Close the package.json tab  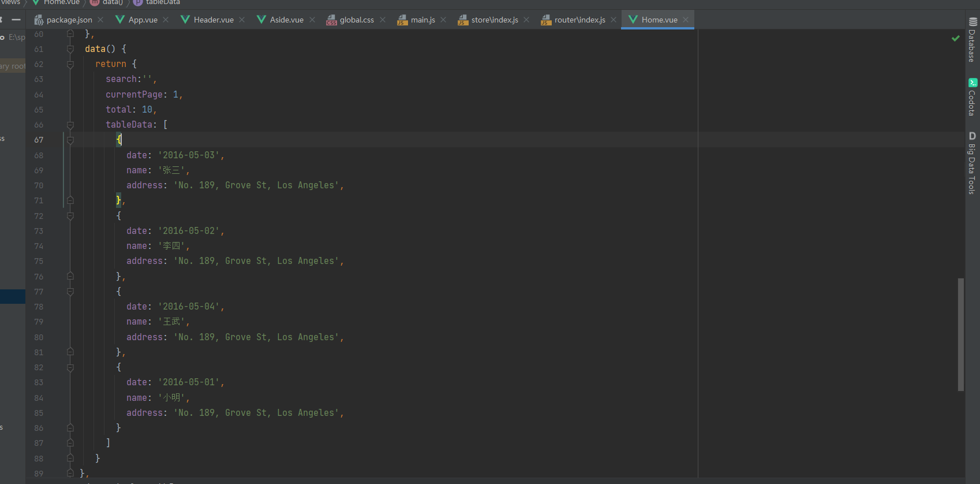coord(100,20)
